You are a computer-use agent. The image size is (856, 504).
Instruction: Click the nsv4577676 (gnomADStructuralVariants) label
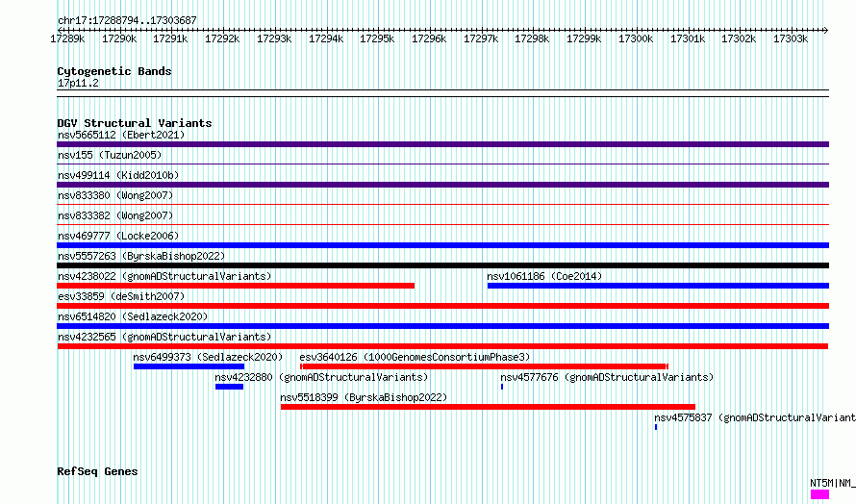tap(607, 377)
